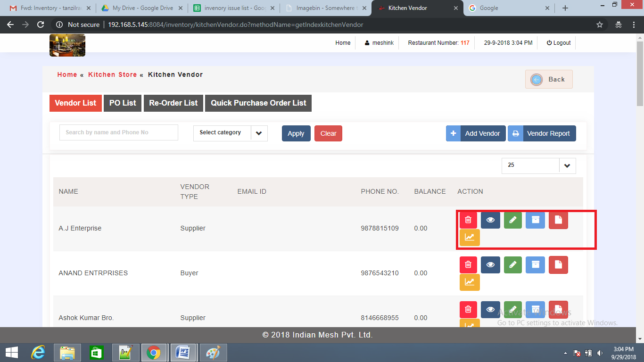This screenshot has height=362, width=644.
Task: View A.J Enterprise details with eye icon
Action: [490, 220]
